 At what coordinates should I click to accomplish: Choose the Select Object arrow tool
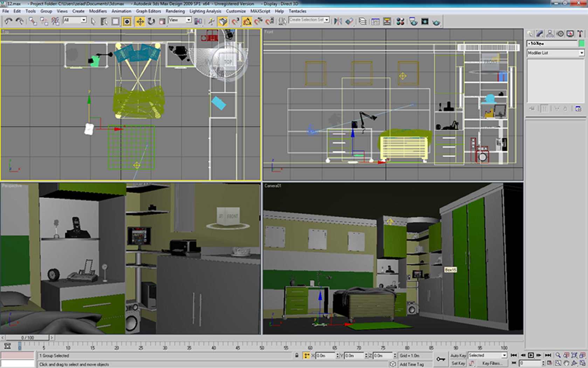(93, 21)
